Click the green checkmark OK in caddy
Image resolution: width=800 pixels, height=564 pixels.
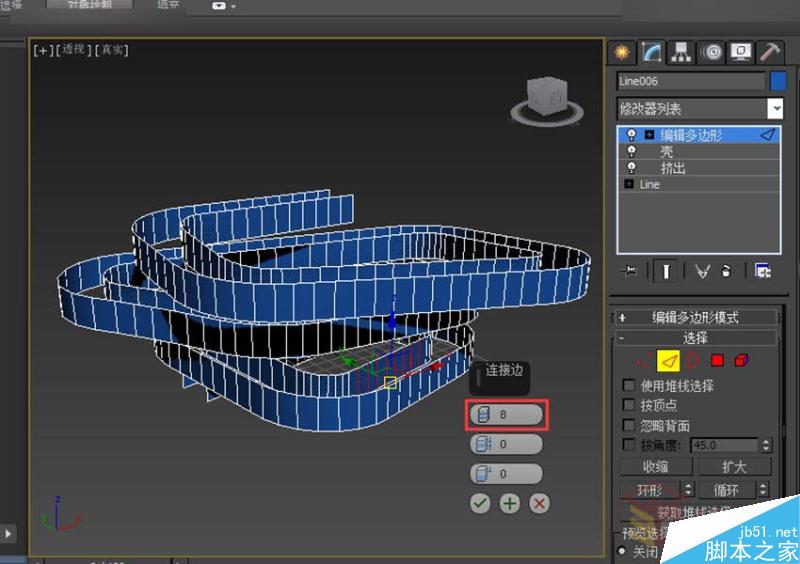pos(480,503)
